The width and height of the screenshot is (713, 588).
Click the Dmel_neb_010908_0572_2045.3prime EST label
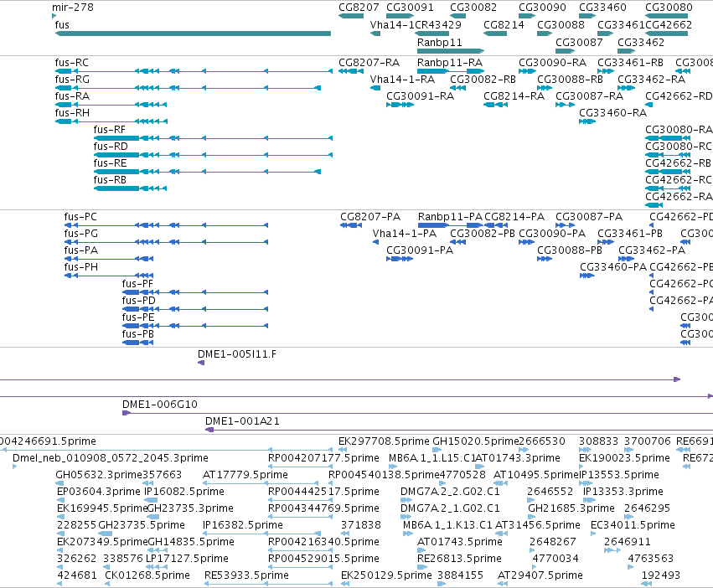click(111, 458)
